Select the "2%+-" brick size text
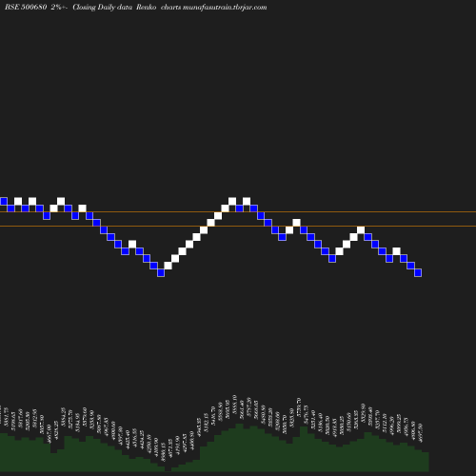This screenshot has height=476, width=476. (59, 8)
